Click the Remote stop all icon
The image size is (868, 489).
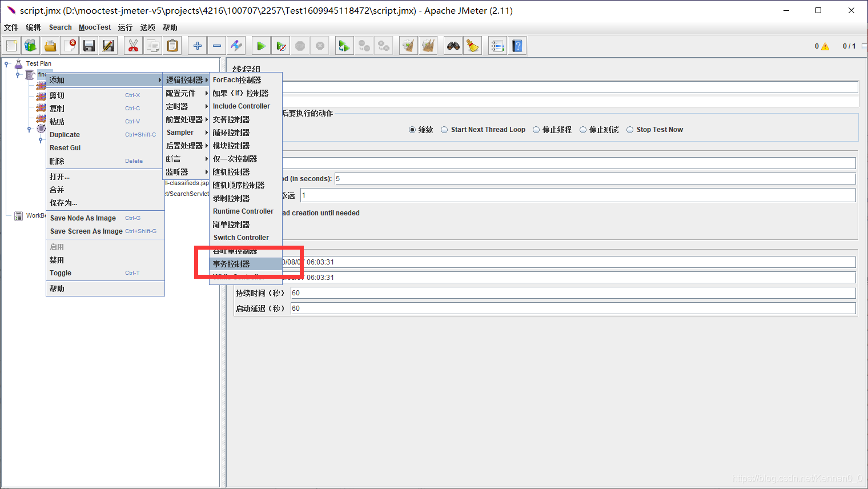pos(364,46)
